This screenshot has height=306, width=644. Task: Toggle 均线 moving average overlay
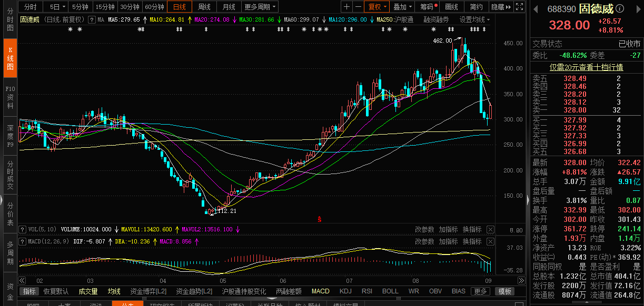[114, 291]
